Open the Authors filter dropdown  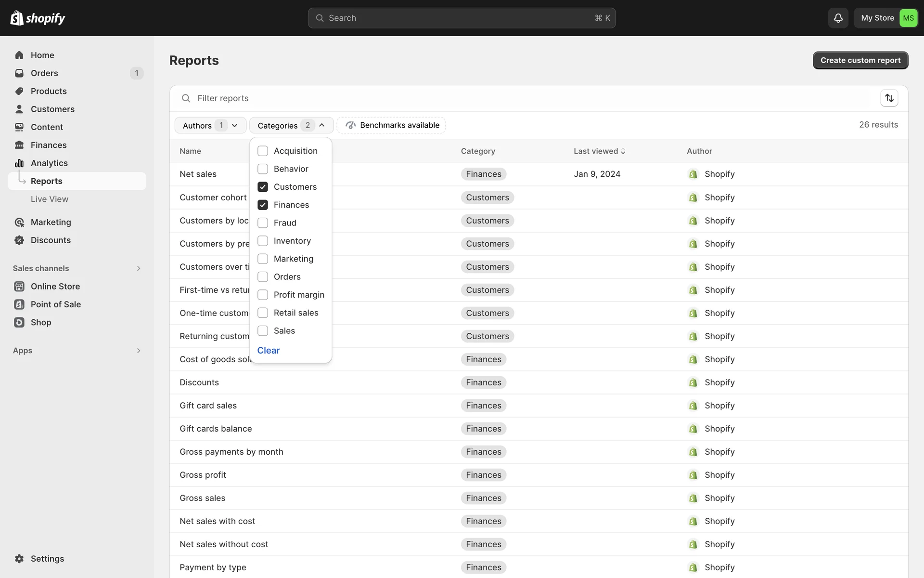[210, 125]
